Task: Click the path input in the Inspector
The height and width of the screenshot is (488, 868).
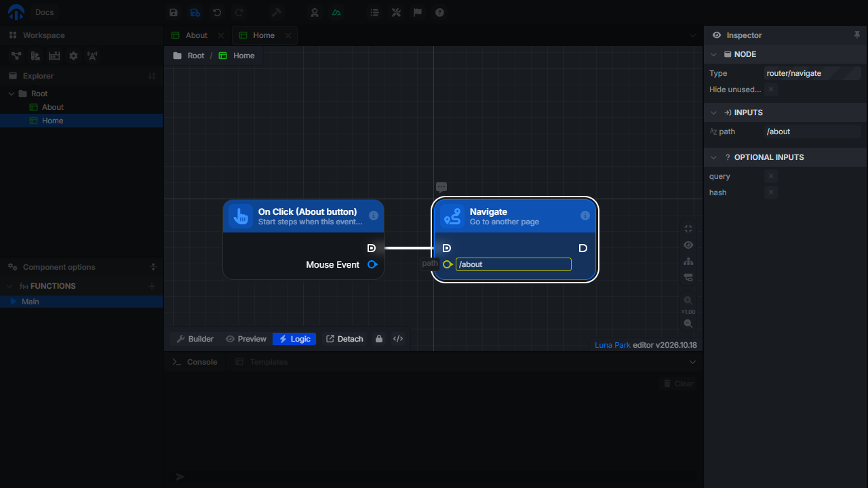Action: 812,131
